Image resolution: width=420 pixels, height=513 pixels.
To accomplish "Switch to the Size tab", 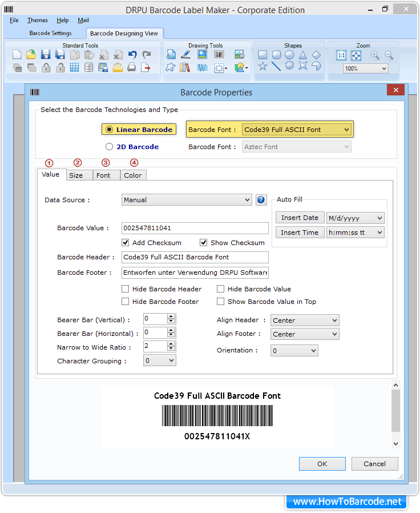I will coord(79,175).
